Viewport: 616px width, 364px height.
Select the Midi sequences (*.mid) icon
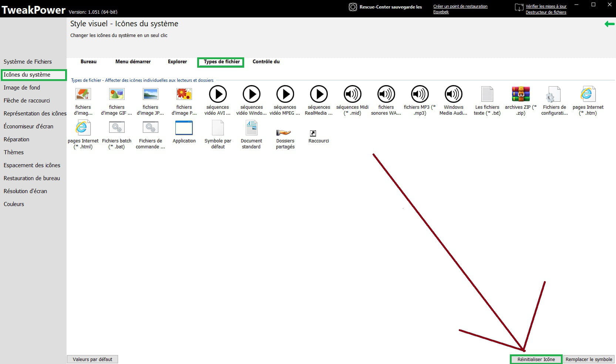tap(352, 94)
